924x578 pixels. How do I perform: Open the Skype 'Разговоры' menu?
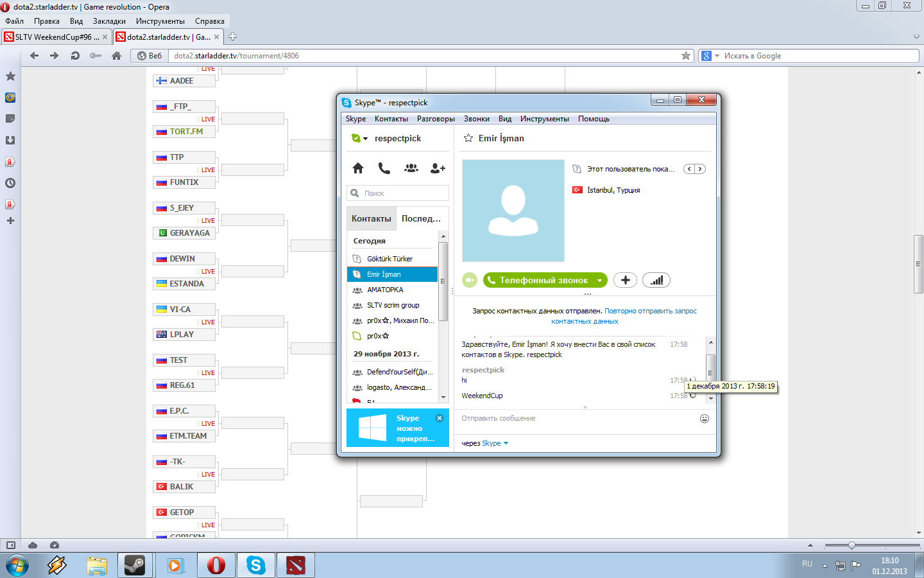436,119
